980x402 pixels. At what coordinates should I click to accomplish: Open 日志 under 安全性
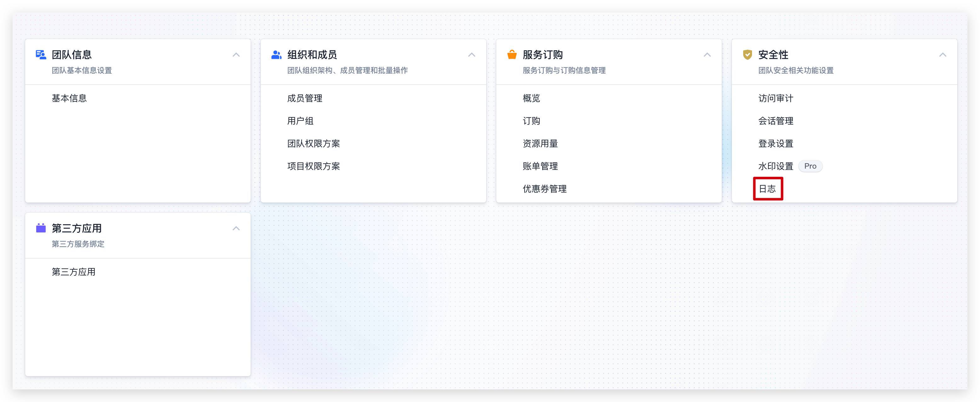pyautogui.click(x=767, y=188)
